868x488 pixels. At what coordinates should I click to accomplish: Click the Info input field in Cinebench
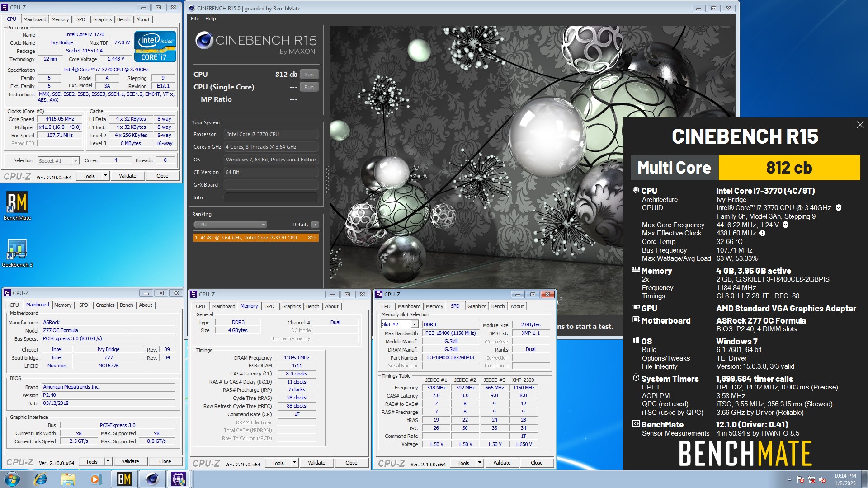click(271, 197)
